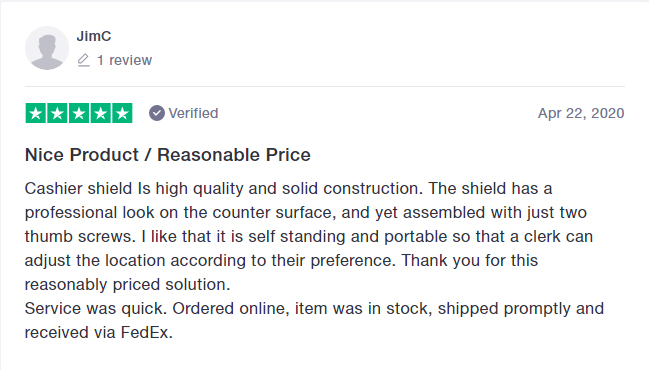The image size is (649, 370).
Task: Click the line starting "Cashier shield Is high quality"
Action: (x=288, y=188)
